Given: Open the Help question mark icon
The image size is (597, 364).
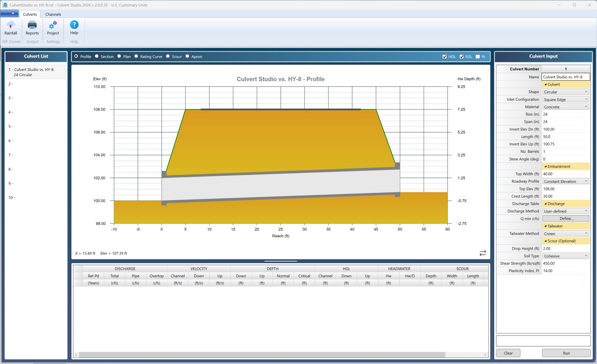Looking at the screenshot, I should pos(74,28).
